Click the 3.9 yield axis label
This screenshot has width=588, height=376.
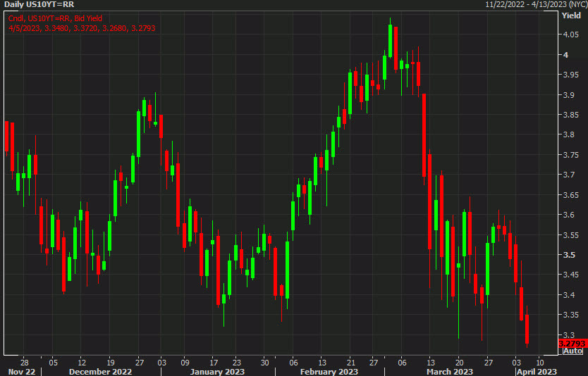pos(569,95)
